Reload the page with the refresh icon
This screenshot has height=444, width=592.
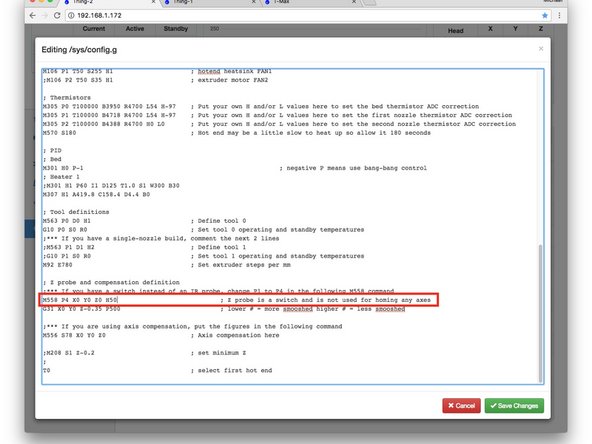(57, 15)
